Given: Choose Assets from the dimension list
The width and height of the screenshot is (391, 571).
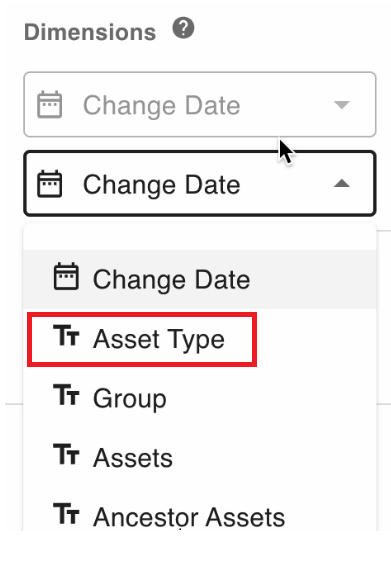Looking at the screenshot, I should [200, 458].
